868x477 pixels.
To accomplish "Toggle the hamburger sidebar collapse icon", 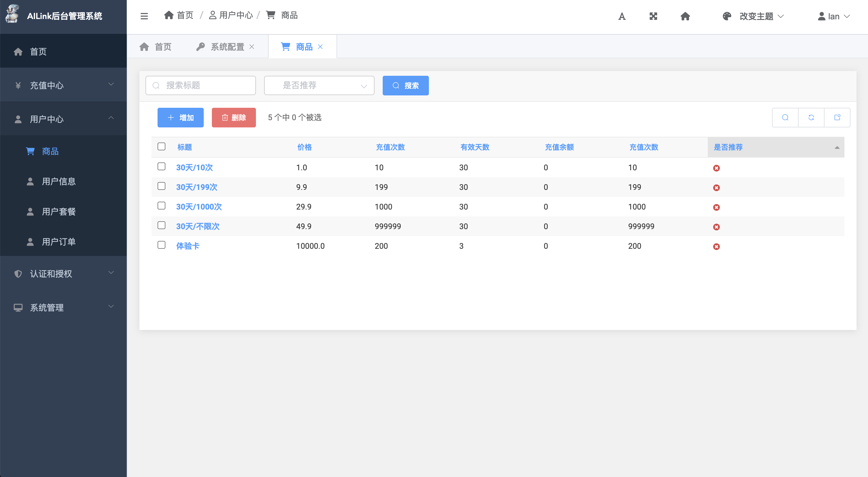I will [144, 16].
